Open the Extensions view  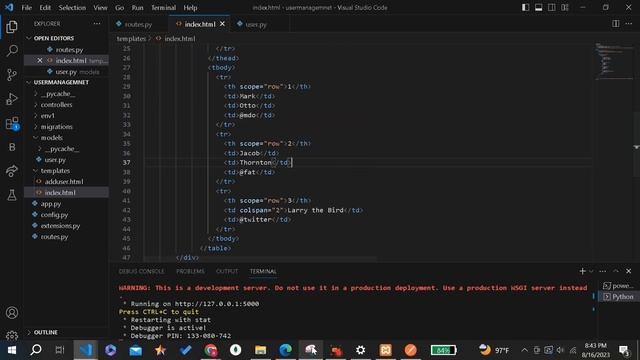(12, 123)
